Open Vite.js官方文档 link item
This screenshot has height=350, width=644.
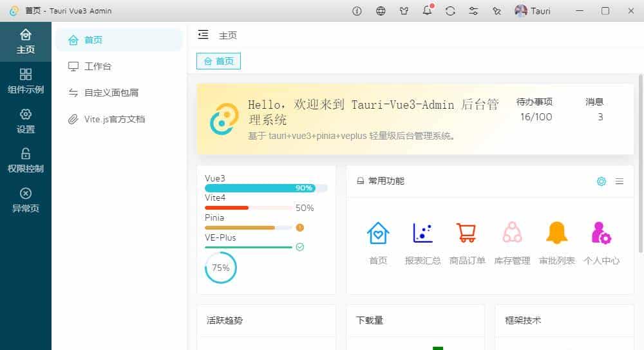pos(119,119)
